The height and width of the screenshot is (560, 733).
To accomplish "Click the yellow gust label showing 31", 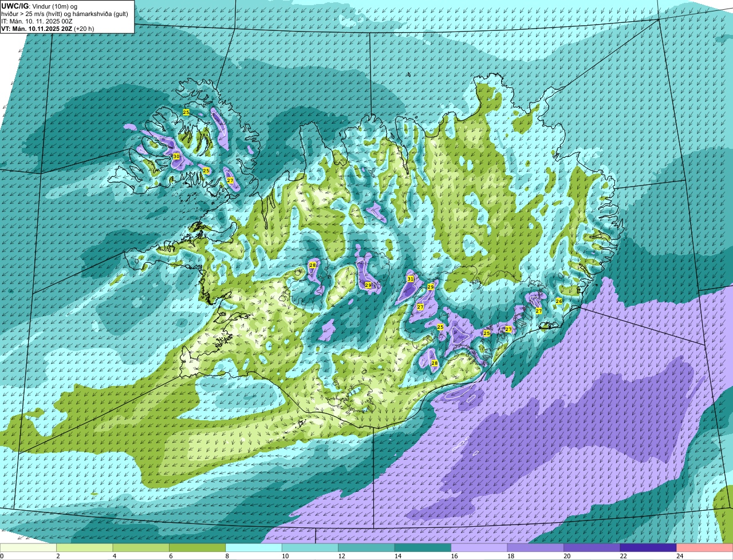I will pyautogui.click(x=411, y=279).
